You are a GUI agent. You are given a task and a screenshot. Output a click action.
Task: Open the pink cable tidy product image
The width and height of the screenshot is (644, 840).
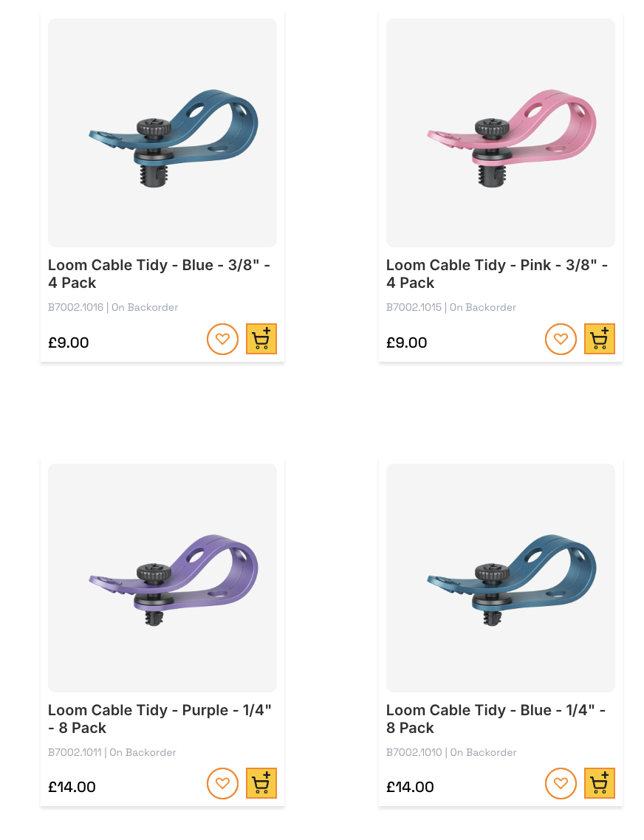click(501, 133)
